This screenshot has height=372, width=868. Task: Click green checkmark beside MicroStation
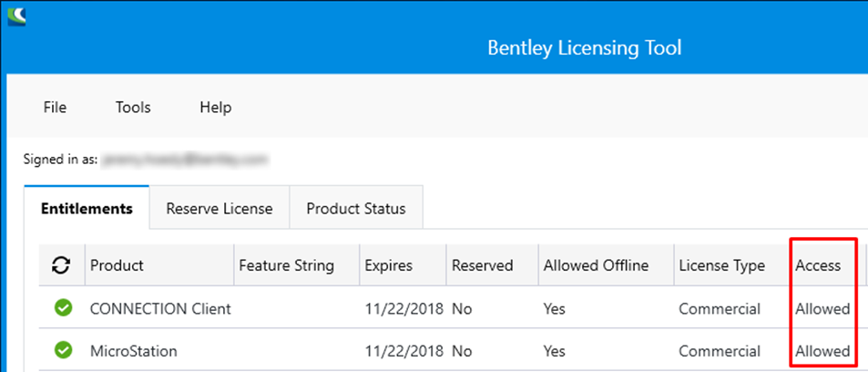63,350
